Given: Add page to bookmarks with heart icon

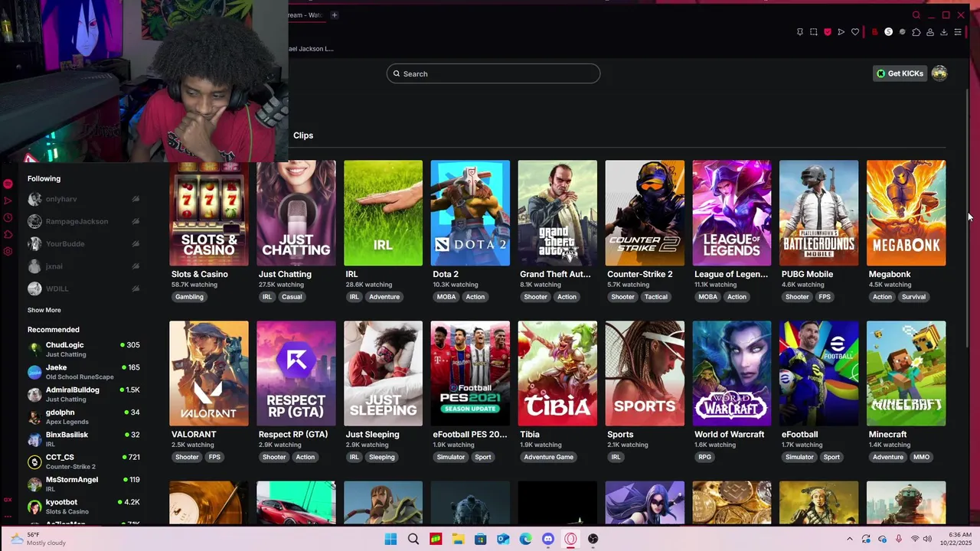Looking at the screenshot, I should [855, 32].
